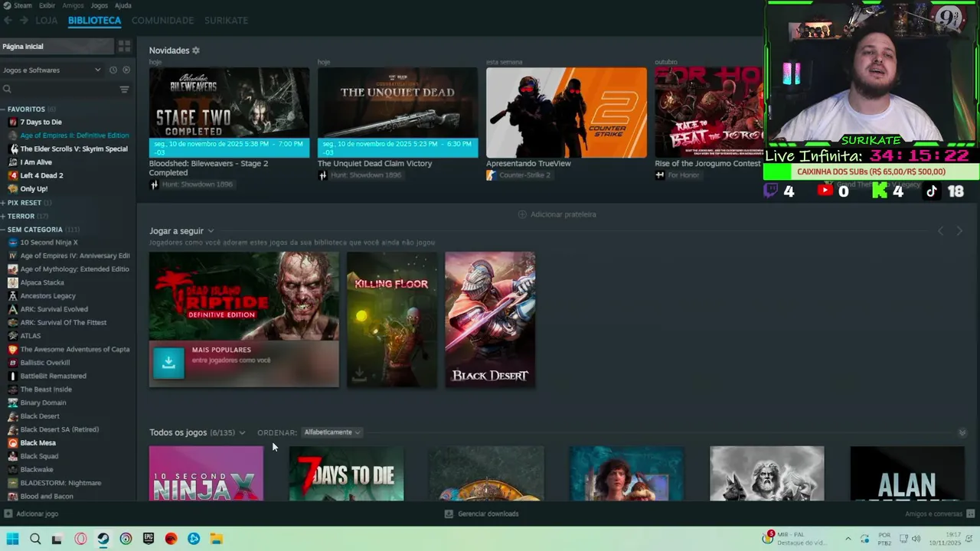Select 7 Days to Die in favorites

click(41, 122)
